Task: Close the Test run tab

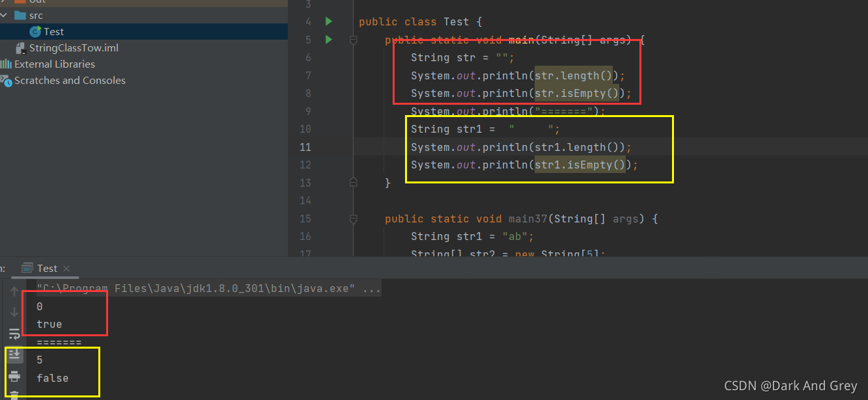Action: pos(66,269)
